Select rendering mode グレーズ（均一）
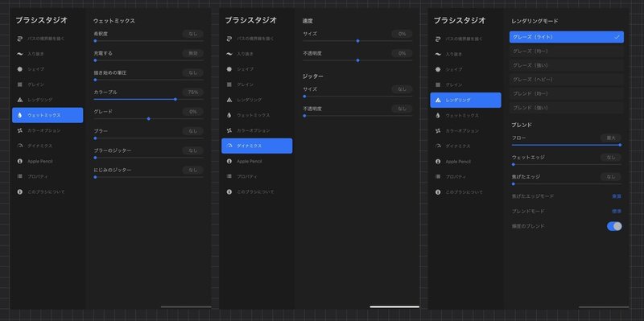 567,51
